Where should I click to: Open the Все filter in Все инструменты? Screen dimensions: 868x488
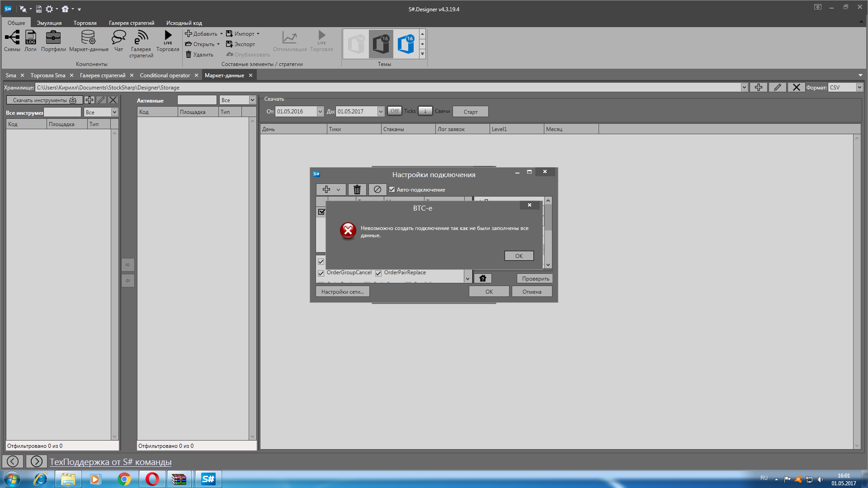[x=114, y=113]
